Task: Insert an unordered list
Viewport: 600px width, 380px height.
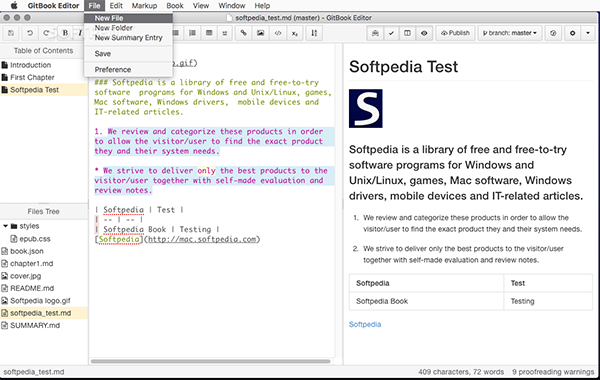Action: click(176, 33)
